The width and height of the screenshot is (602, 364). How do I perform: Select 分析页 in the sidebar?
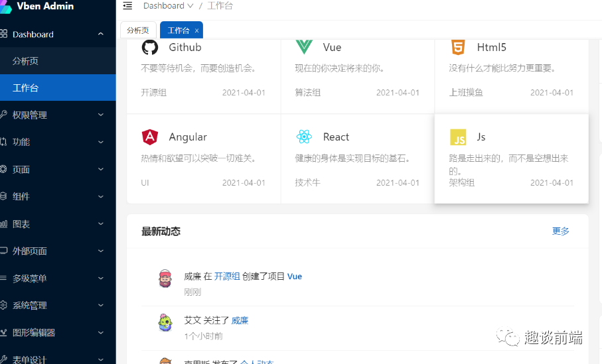[58, 60]
